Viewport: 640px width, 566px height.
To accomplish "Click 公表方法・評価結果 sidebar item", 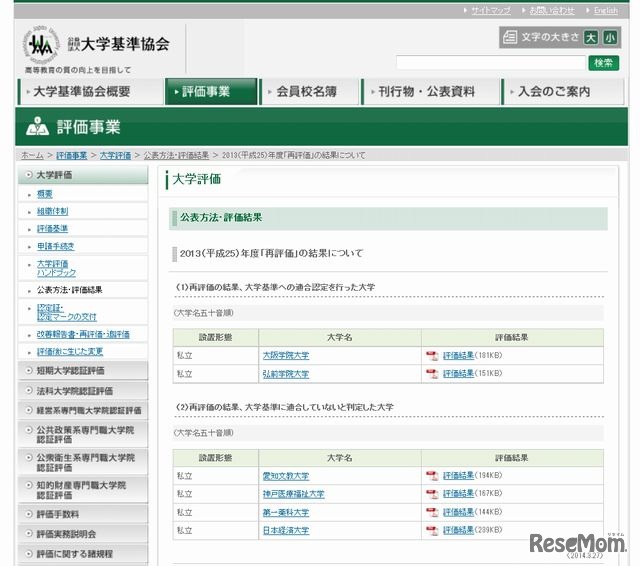I will (x=69, y=290).
